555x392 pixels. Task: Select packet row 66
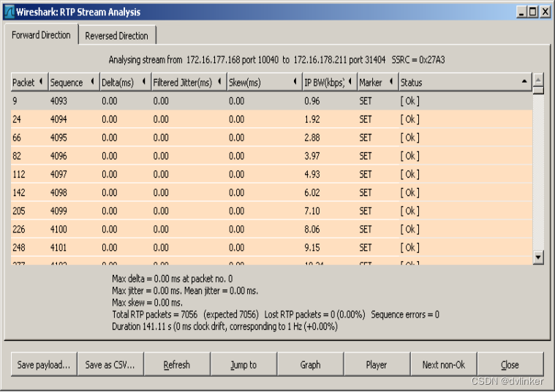click(271, 137)
